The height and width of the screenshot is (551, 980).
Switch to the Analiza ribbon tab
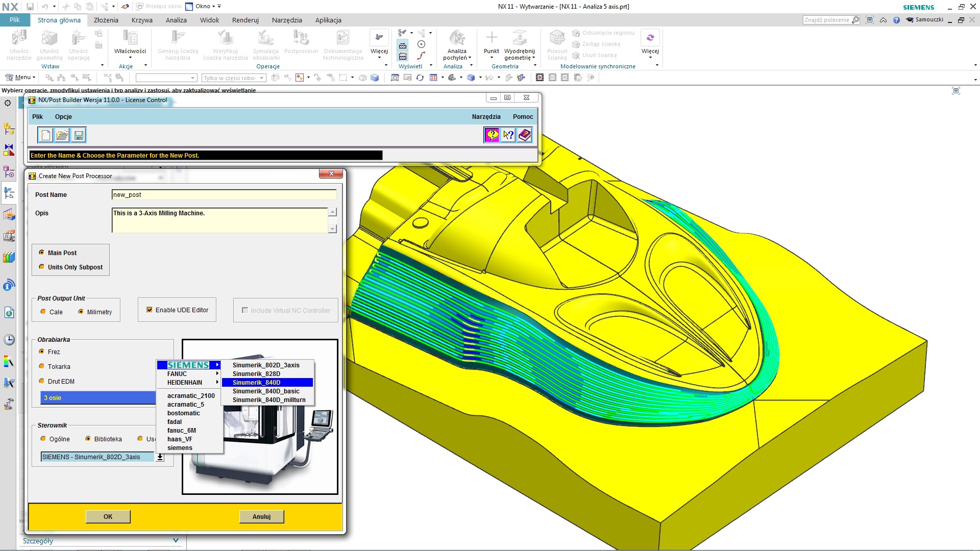(x=176, y=20)
